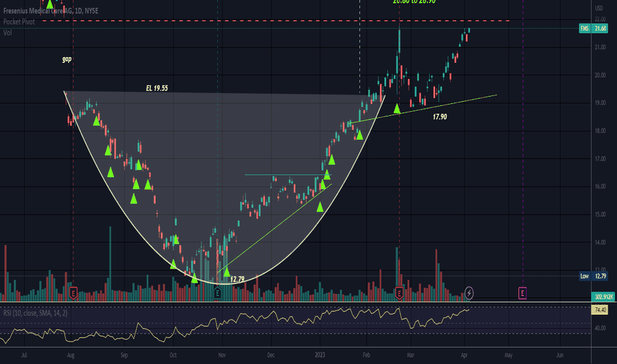Select the green pocket pivot triangle beside 12.79 annotation
Viewport: 617px width, 364px height.
point(226,272)
